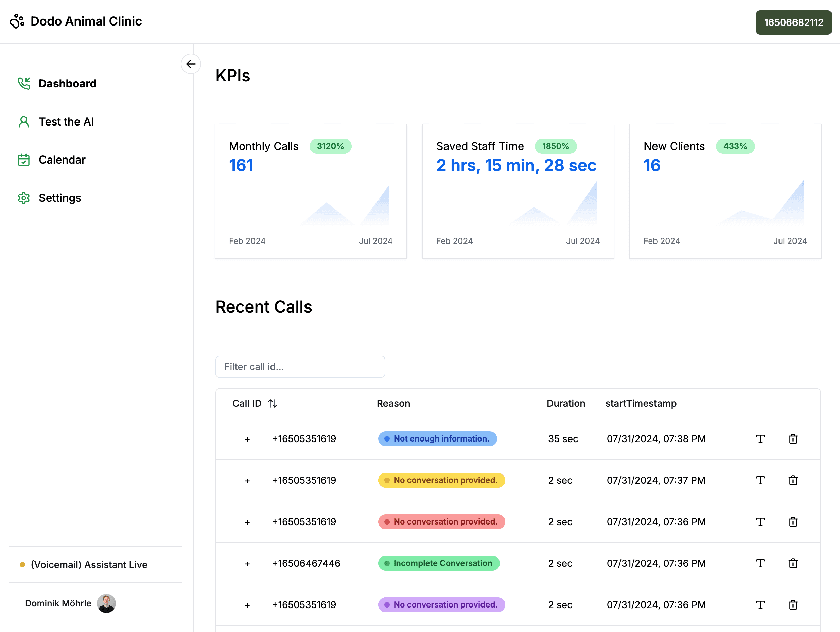Expand the +16506467446 call row
The width and height of the screenshot is (840, 632).
coord(247,564)
